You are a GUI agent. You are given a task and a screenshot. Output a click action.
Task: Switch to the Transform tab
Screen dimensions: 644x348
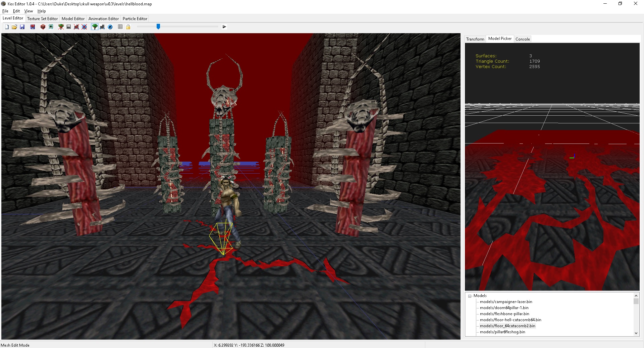click(x=475, y=39)
